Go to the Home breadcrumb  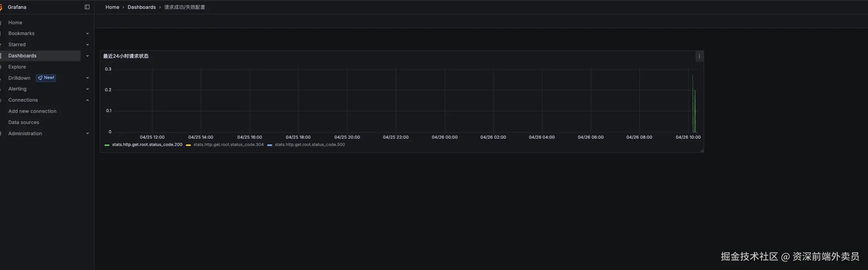click(112, 7)
